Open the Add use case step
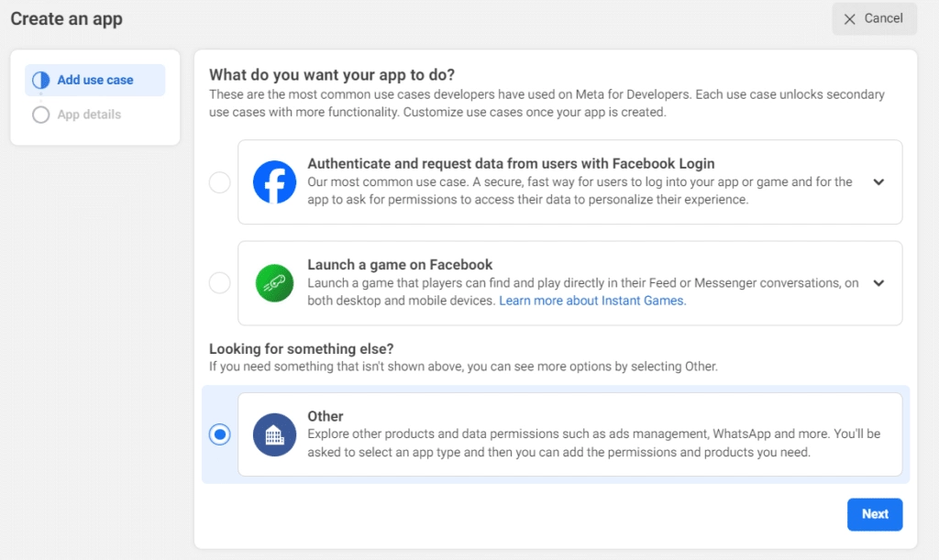This screenshot has width=939, height=560. click(95, 81)
